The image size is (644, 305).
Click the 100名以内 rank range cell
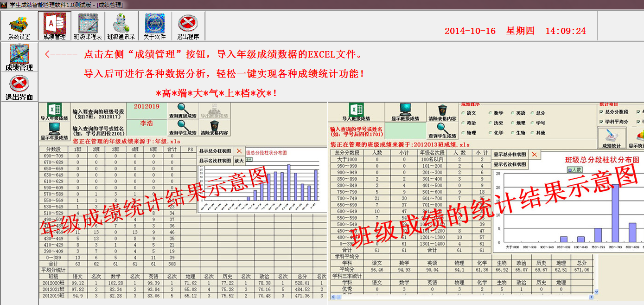point(432,159)
